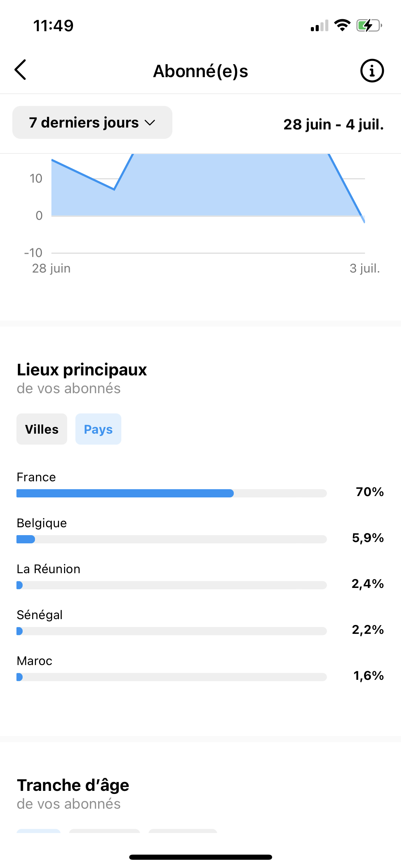
Task: Tap the chevron beside '7 derniers jours'
Action: pos(150,123)
